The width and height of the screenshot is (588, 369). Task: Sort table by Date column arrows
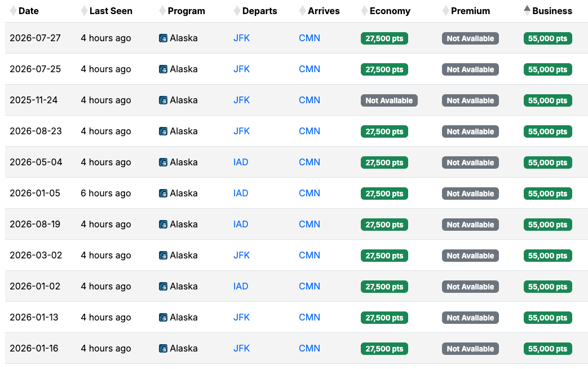click(14, 11)
